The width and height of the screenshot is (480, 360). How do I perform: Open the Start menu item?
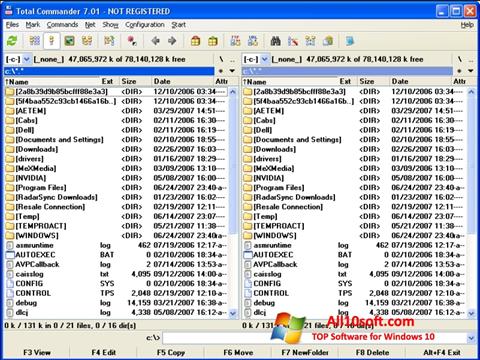pyautogui.click(x=179, y=25)
